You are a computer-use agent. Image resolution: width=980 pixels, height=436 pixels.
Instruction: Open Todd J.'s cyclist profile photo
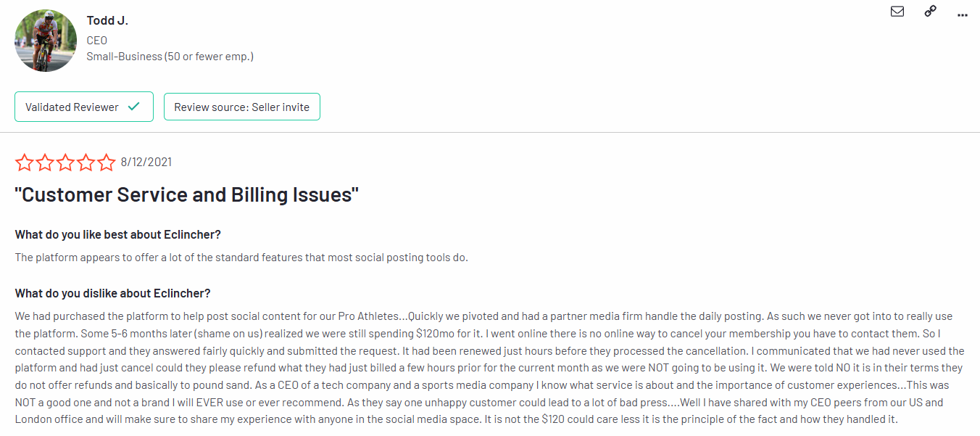tap(46, 41)
